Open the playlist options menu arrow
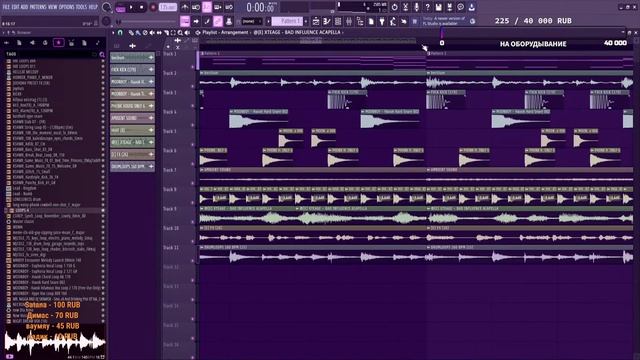Viewport: 640px width, 360px height. (x=113, y=33)
